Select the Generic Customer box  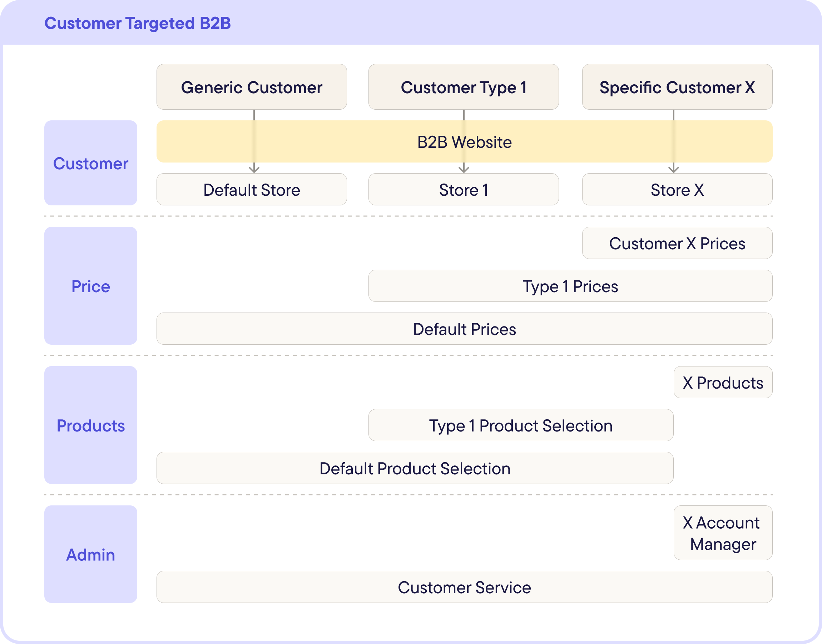pyautogui.click(x=252, y=87)
